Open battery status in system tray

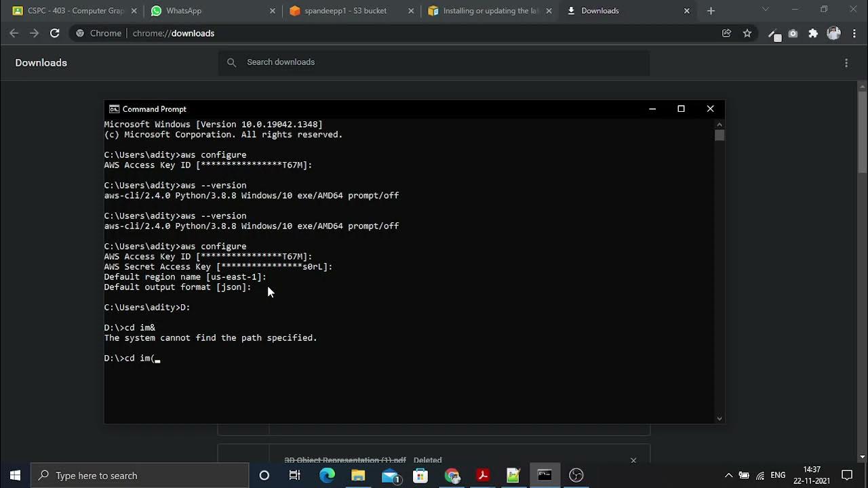(x=744, y=475)
